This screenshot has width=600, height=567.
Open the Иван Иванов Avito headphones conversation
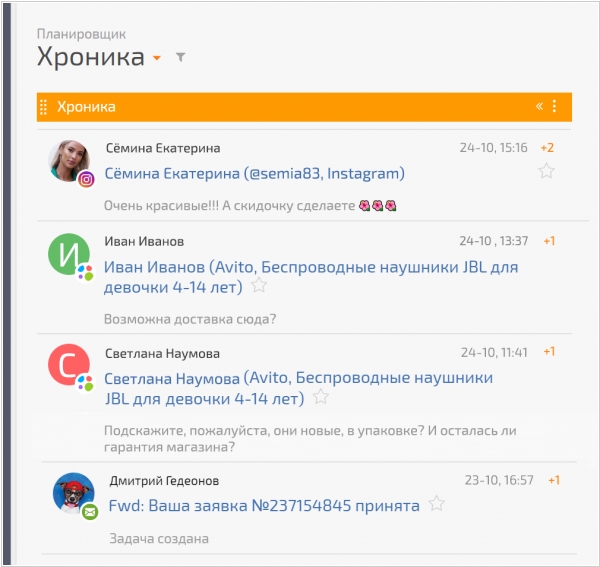311,277
